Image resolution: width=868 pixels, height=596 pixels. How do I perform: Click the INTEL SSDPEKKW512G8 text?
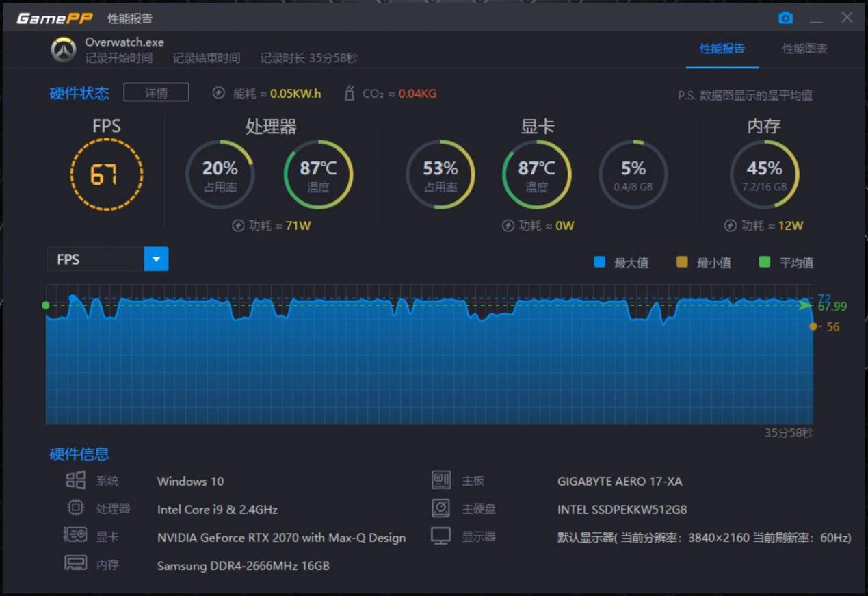pos(622,509)
